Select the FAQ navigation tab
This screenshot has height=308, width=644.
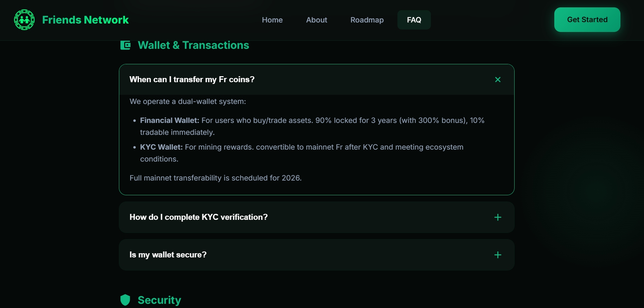(414, 20)
